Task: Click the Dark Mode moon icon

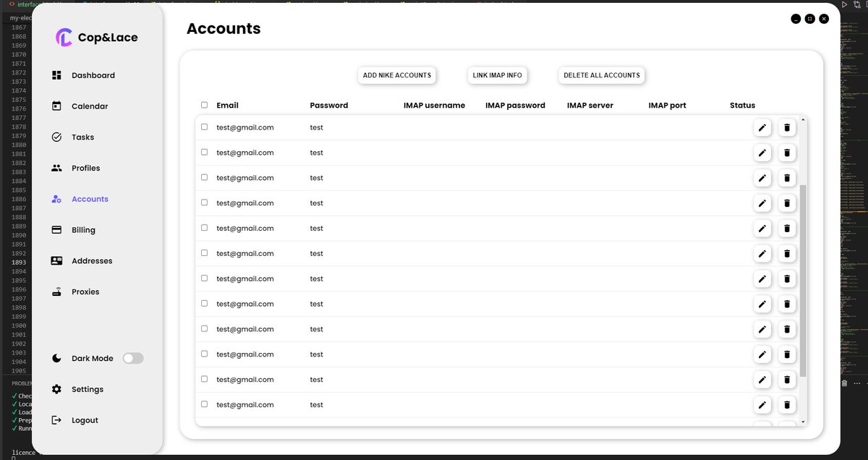Action: (x=56, y=359)
